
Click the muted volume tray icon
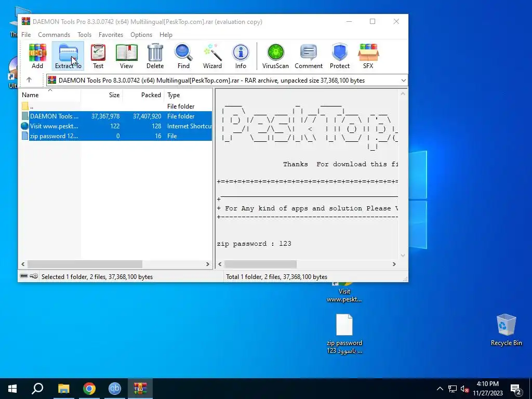464,389
